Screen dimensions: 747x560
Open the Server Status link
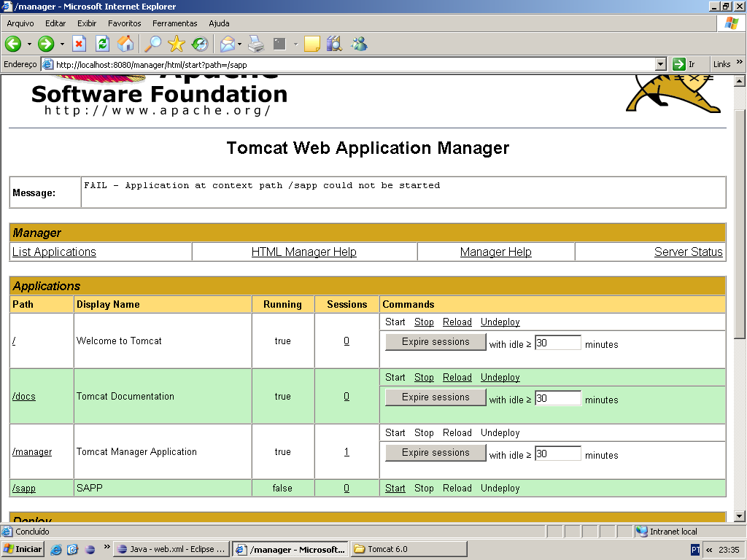689,252
